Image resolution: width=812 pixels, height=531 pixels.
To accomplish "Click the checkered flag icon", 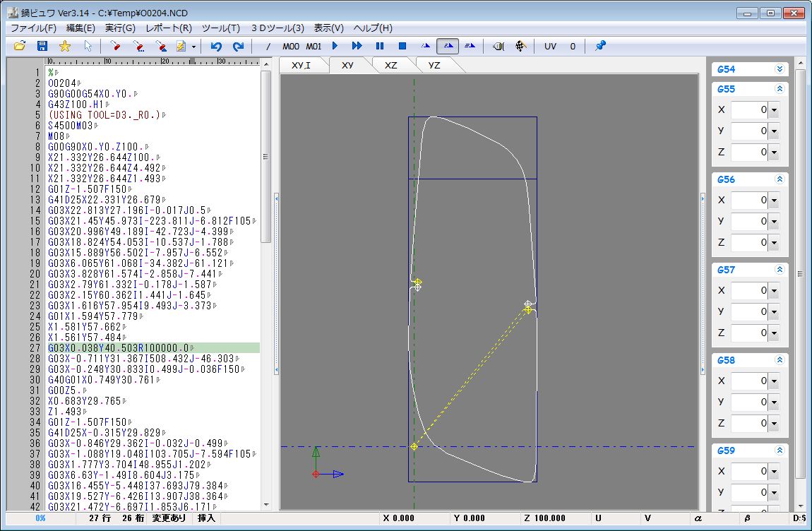I will pos(521,46).
